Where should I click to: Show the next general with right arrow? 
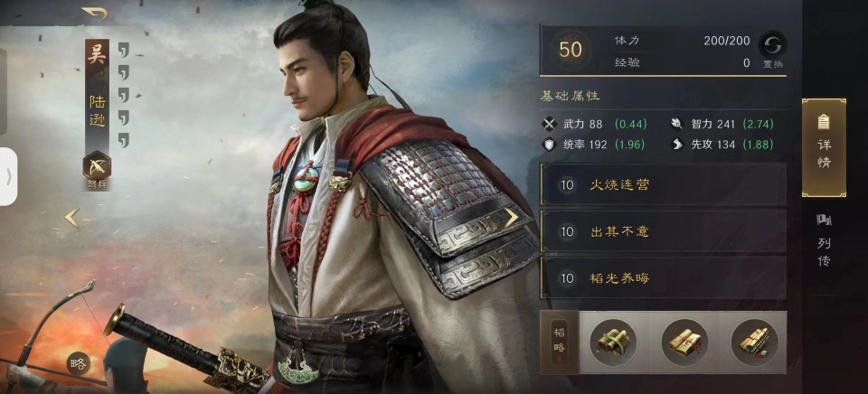coord(512,218)
